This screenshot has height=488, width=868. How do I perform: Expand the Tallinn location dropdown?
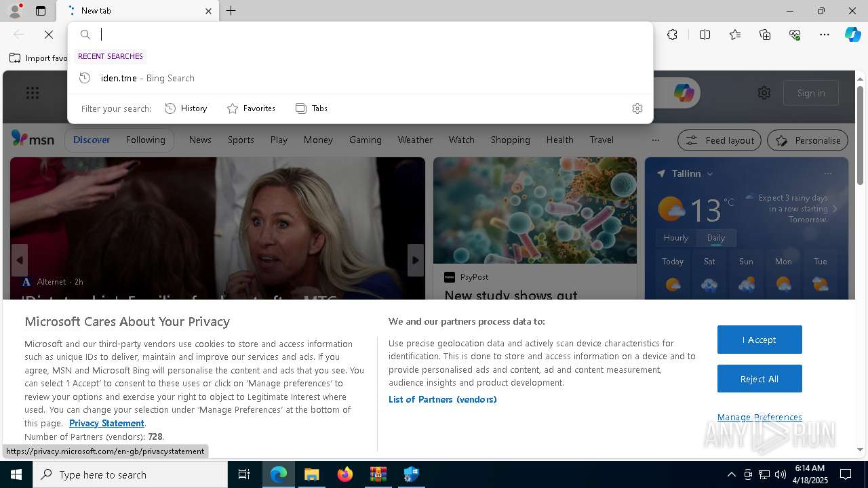(x=710, y=174)
